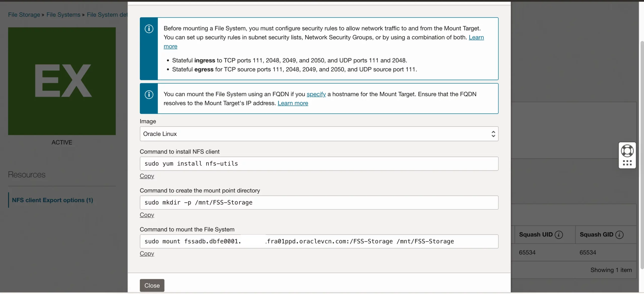Copy the install NFS client command
Viewport: 644px width, 294px height.
pos(147,176)
